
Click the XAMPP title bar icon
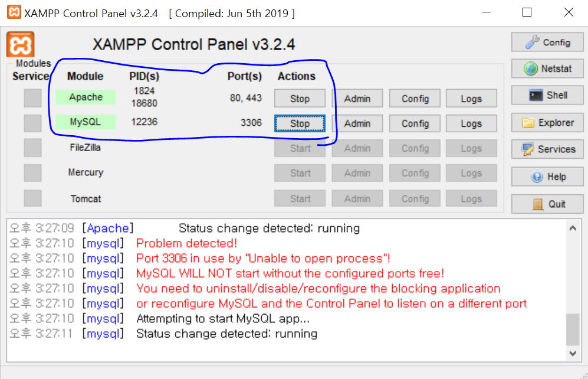point(14,12)
